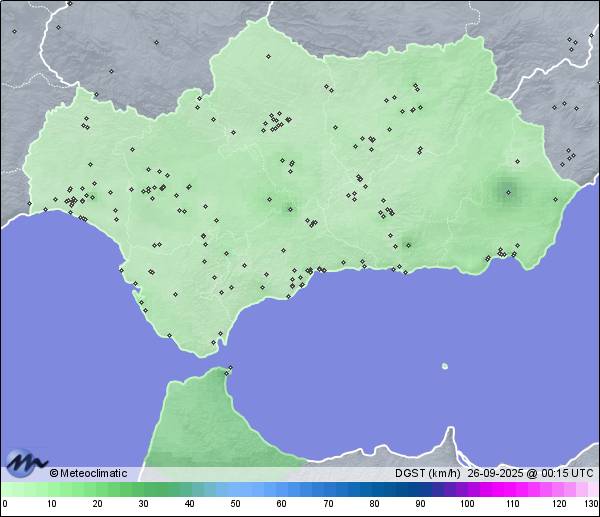Click the station marker at Spain's southernmost tip
This screenshot has height=517, width=600.
point(212,343)
